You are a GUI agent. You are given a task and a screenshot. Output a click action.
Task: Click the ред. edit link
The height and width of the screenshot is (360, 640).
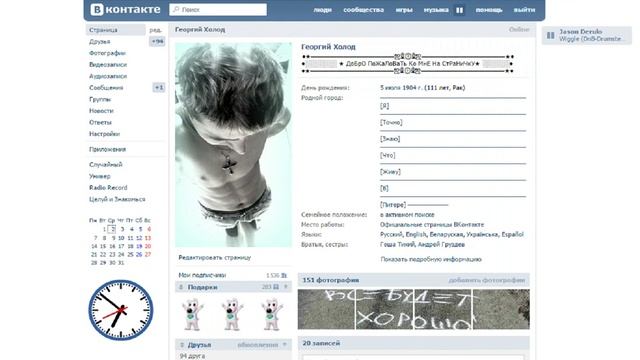tap(156, 30)
